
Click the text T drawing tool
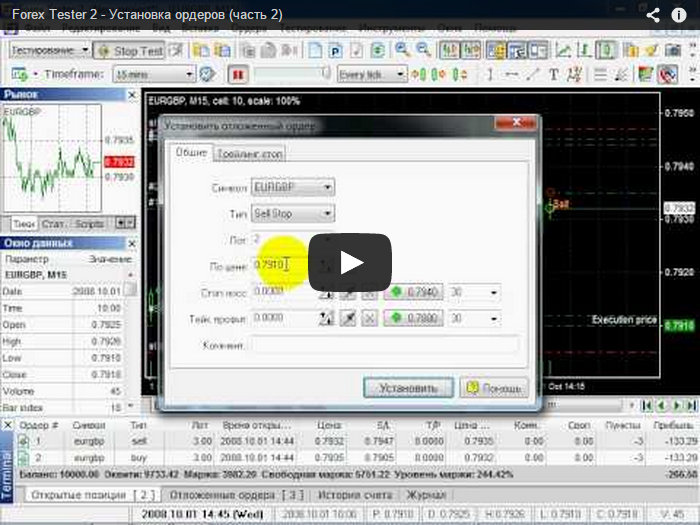554,74
